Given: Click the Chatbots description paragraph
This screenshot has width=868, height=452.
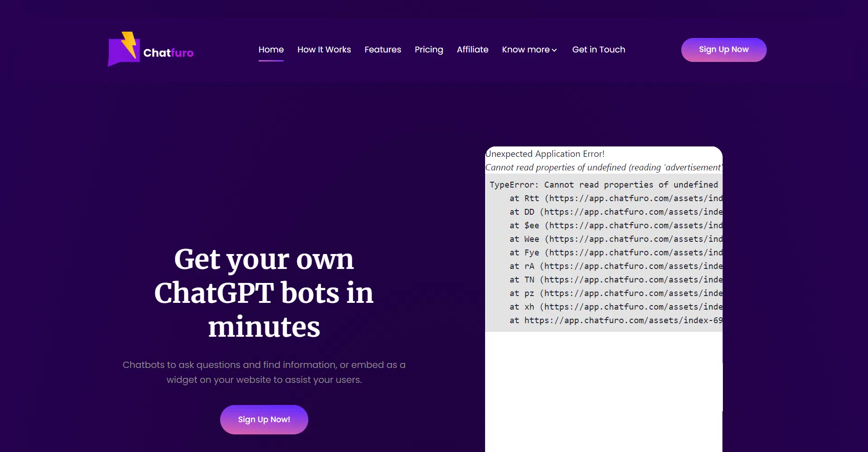Looking at the screenshot, I should 264,372.
